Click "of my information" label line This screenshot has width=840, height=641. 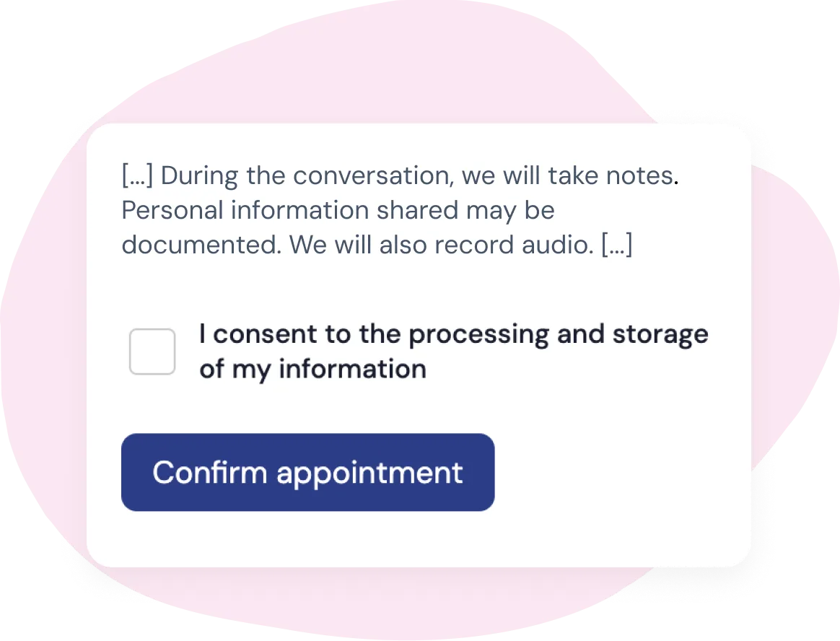[312, 370]
